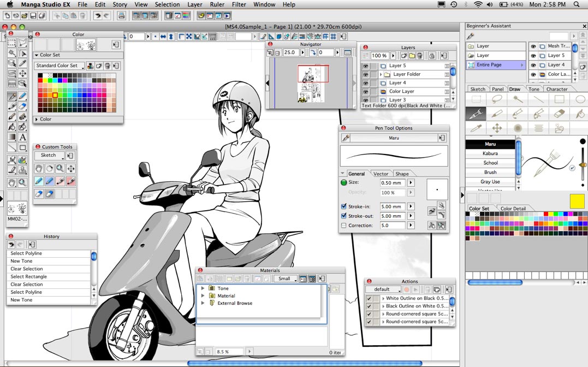Select the rectangular marquee tool in tool palette
The width and height of the screenshot is (588, 367).
[12, 43]
